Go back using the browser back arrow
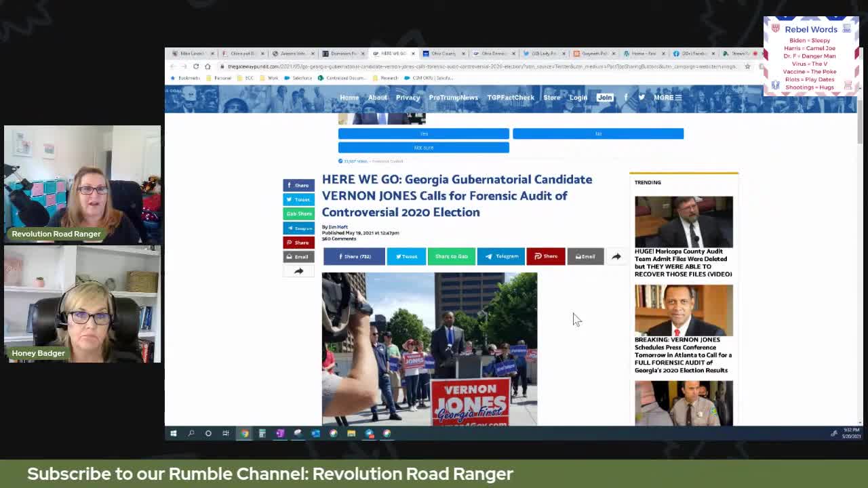This screenshot has width=868, height=488. [x=173, y=66]
